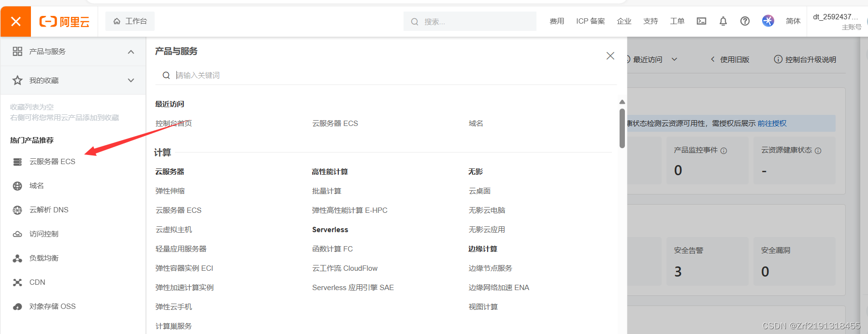868x334 pixels.
Task: Open CDN in sidebar
Action: pos(37,282)
